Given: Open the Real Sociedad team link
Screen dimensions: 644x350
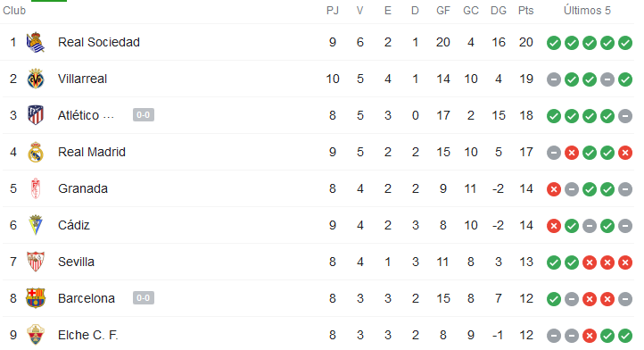Looking at the screenshot, I should pos(99,42).
